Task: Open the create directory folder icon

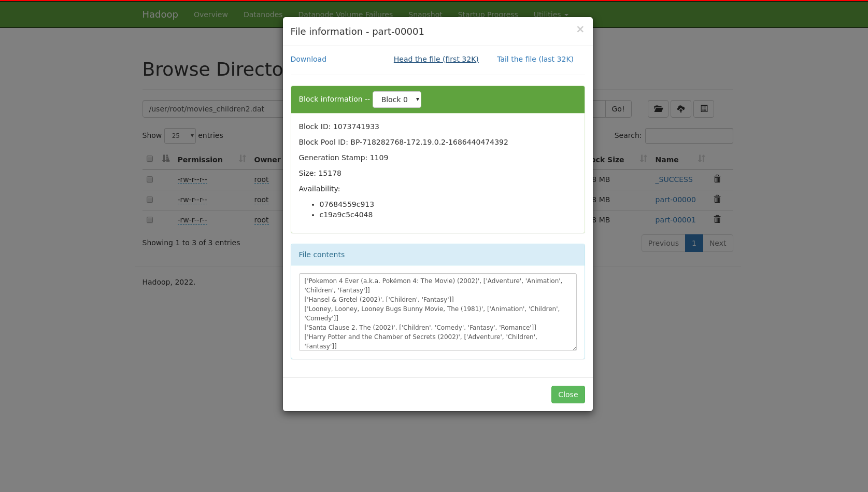Action: click(658, 109)
